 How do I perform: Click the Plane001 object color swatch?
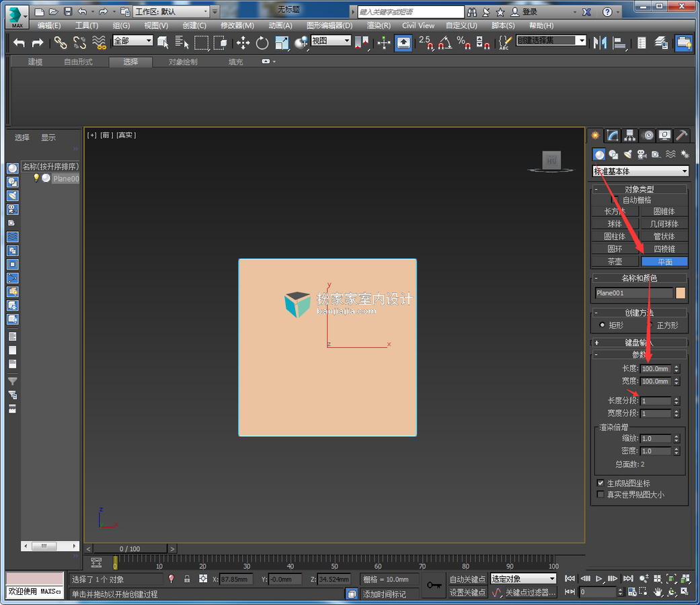680,292
